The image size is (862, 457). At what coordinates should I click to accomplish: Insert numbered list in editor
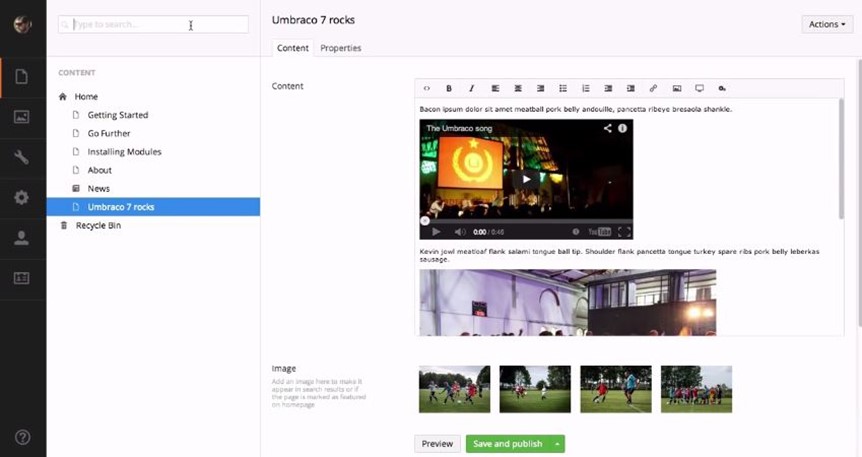[x=586, y=88]
